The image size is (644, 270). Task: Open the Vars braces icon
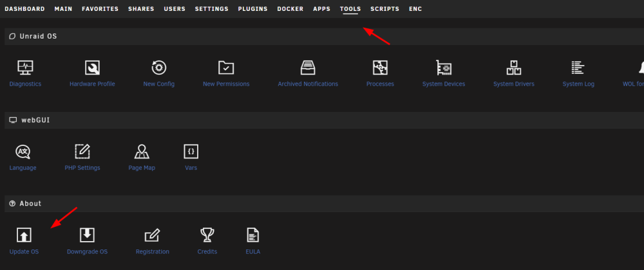click(191, 152)
